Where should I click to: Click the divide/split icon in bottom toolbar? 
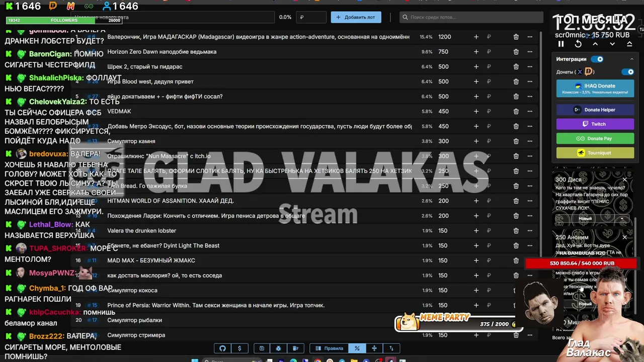(x=374, y=348)
